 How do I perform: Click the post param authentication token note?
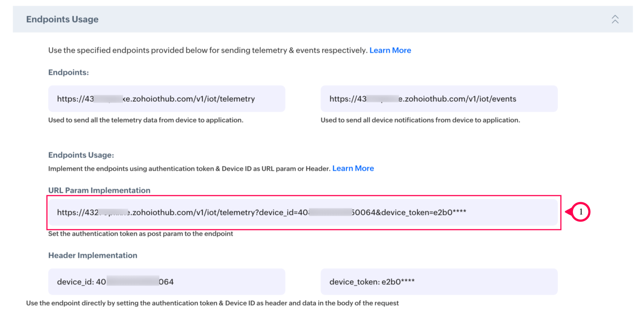pos(140,234)
